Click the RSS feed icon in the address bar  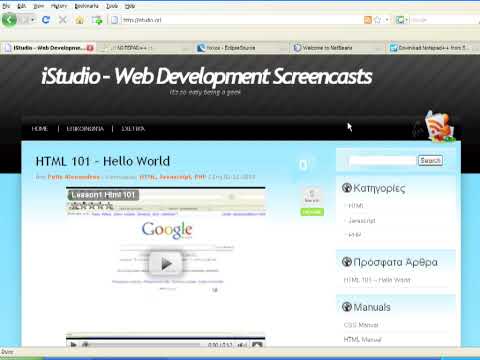pyautogui.click(x=368, y=20)
